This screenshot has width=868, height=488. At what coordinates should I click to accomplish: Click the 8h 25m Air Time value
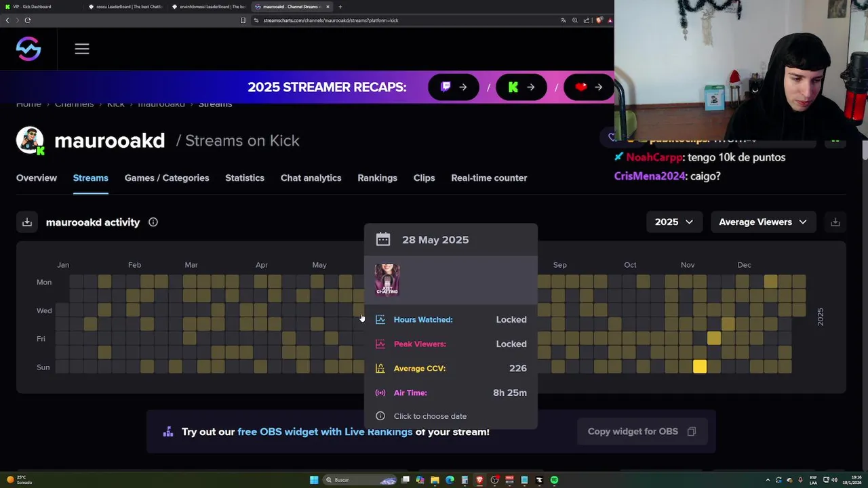(510, 392)
